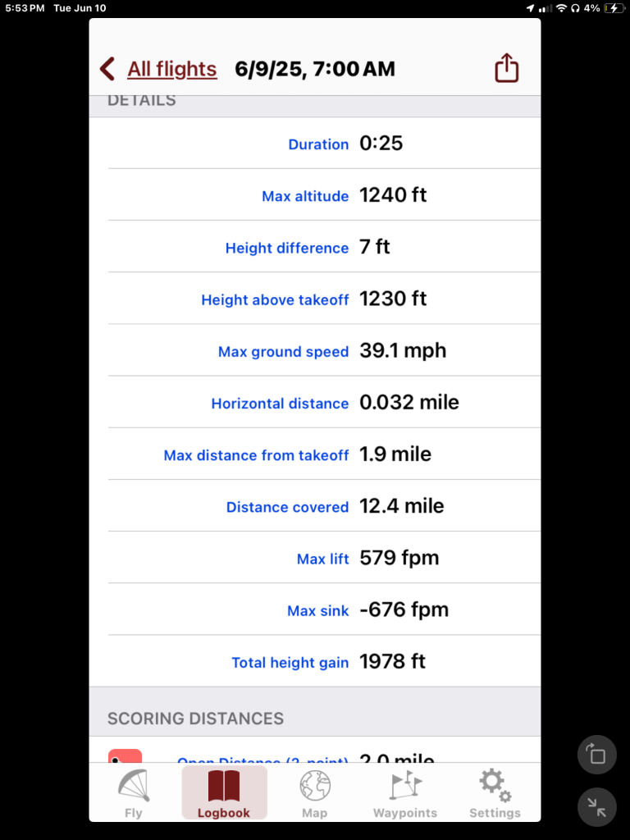Tap the flight date title 6/9/25
The height and width of the screenshot is (840, 630).
(x=315, y=69)
